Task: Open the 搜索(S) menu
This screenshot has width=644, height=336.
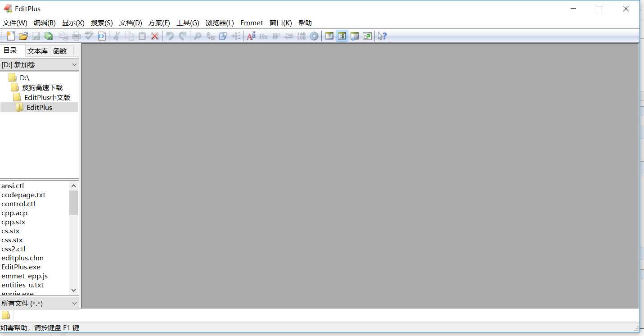Action: click(x=102, y=23)
